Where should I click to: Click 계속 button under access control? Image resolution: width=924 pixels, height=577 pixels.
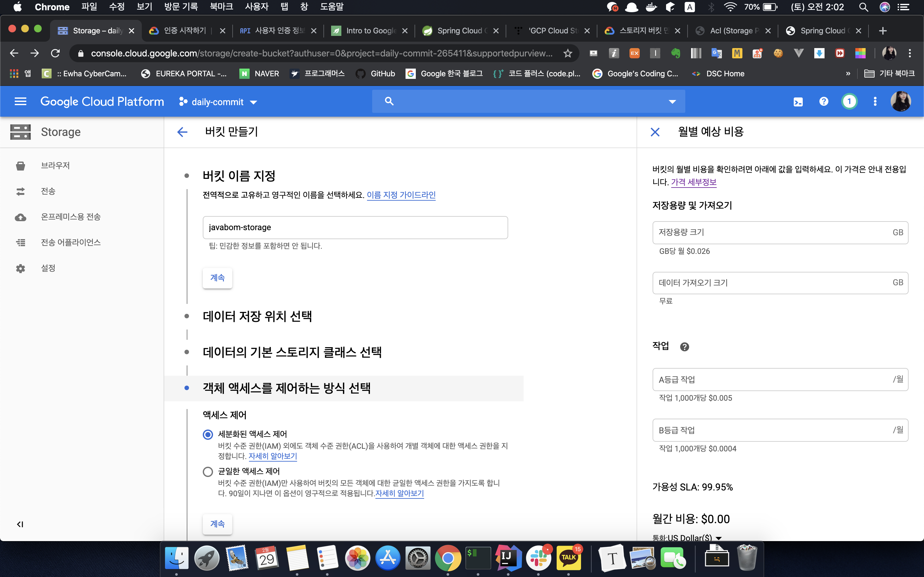click(217, 523)
